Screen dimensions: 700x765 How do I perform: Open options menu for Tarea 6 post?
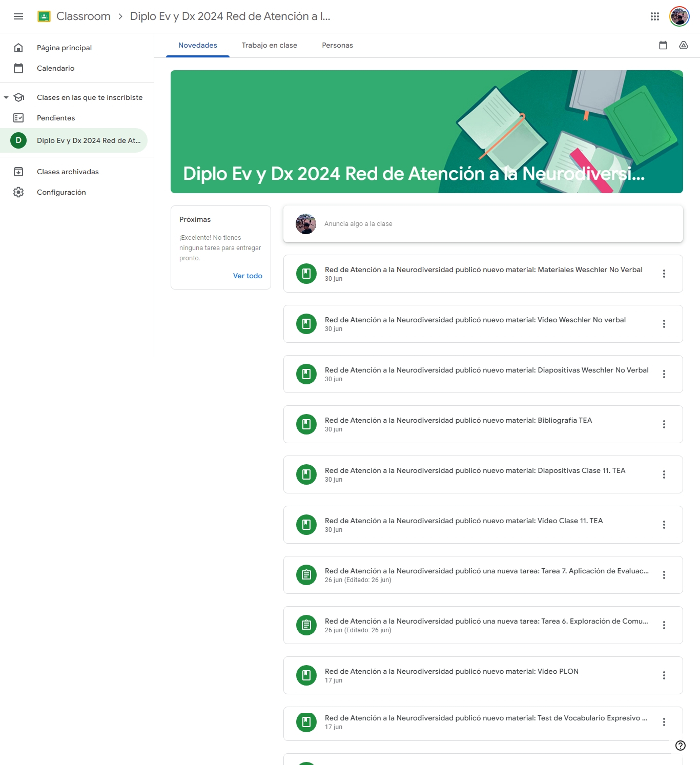pos(664,625)
